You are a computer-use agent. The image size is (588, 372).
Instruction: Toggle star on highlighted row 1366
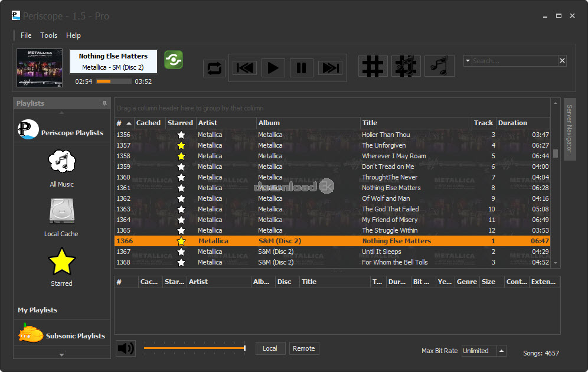click(181, 241)
